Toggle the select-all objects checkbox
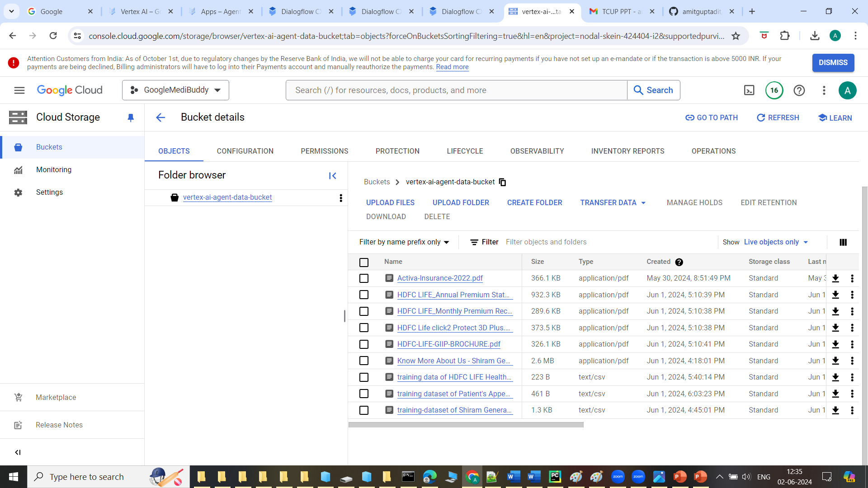868x488 pixels. (364, 262)
